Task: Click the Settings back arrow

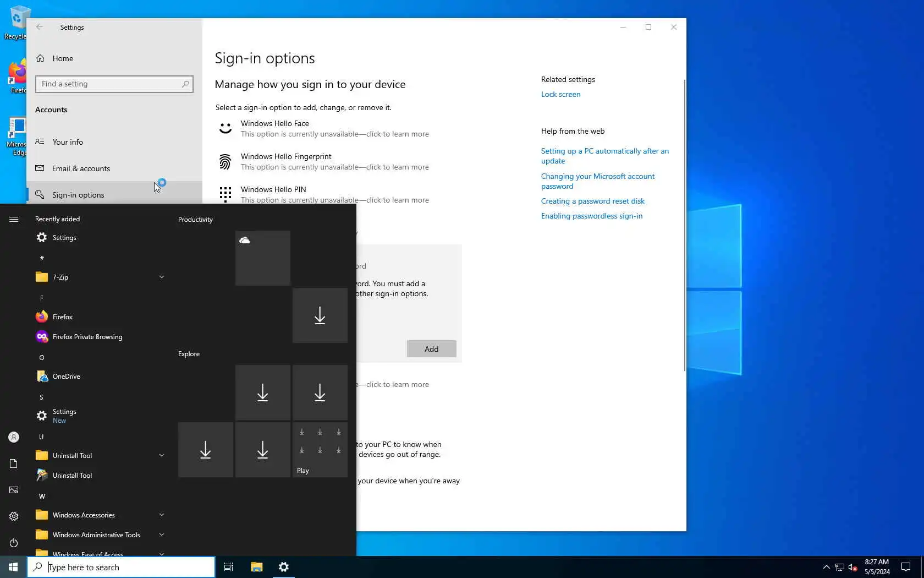Action: click(x=39, y=27)
